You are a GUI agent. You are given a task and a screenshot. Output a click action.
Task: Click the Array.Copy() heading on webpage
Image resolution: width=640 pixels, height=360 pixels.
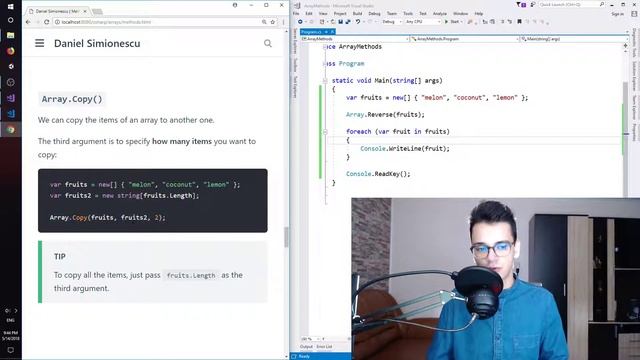pos(72,99)
